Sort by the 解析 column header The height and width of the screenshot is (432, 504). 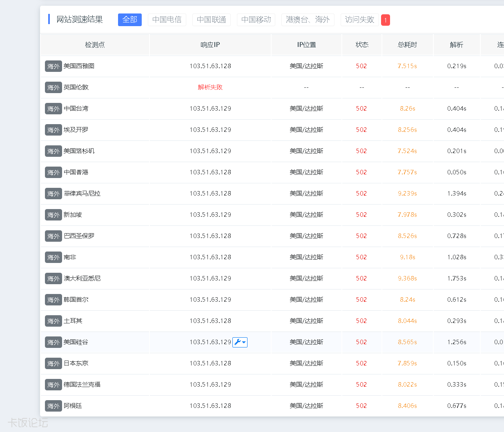coord(457,45)
